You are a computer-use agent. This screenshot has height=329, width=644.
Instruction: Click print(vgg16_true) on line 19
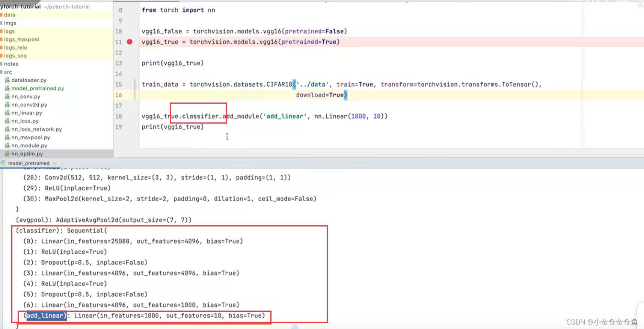pos(173,127)
